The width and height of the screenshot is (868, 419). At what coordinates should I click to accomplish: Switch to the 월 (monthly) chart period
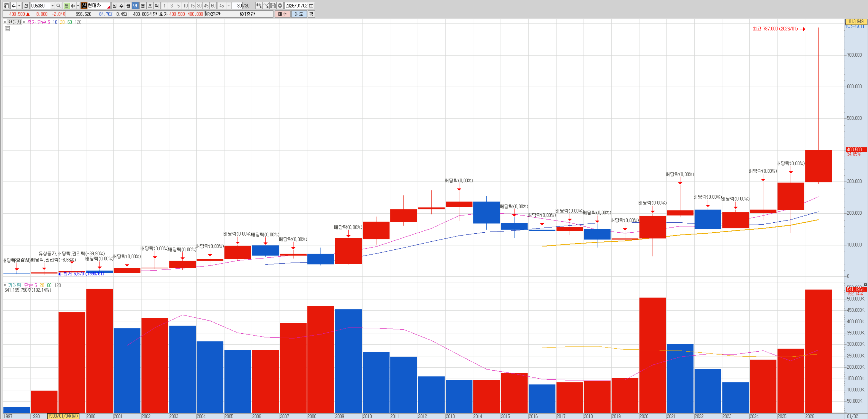click(x=128, y=5)
